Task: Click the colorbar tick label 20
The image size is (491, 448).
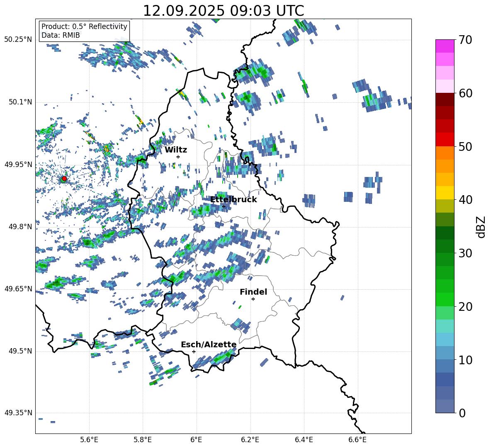Action: (x=465, y=307)
